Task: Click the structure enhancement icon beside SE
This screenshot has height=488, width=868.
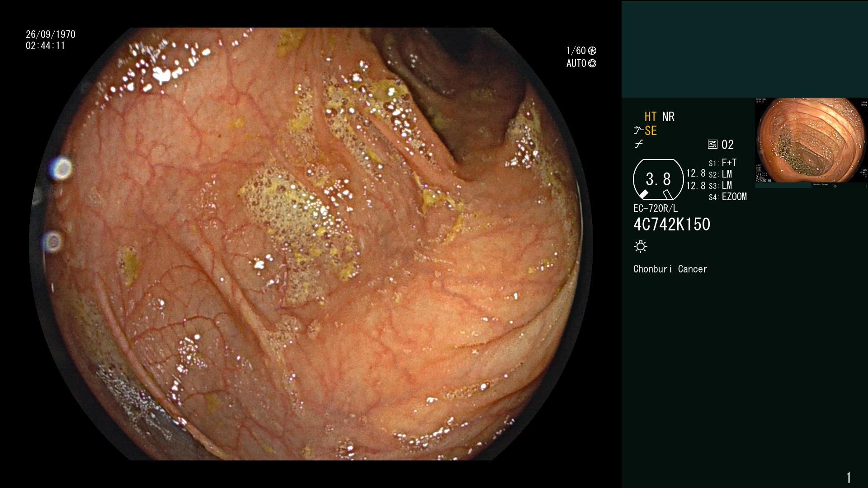Action: [x=638, y=131]
